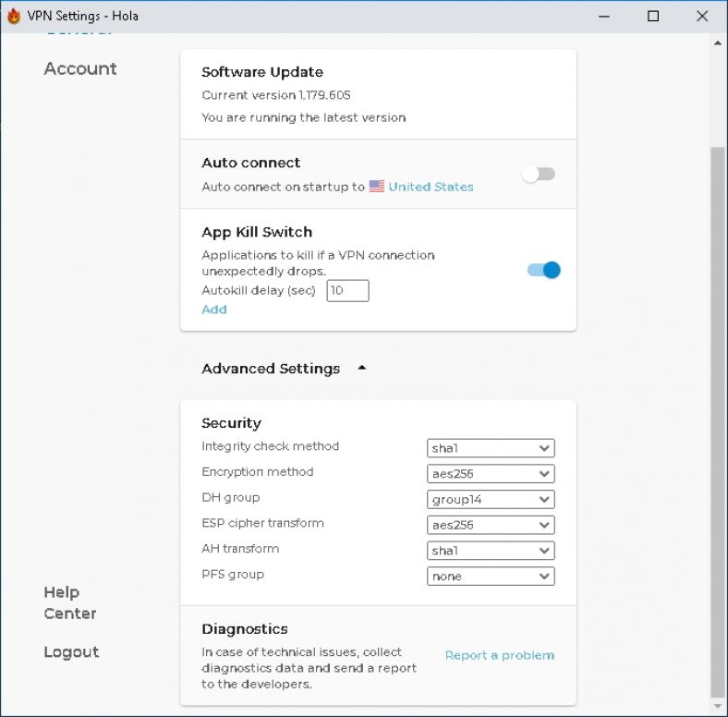The image size is (728, 717).
Task: Click the United States country link
Action: click(431, 187)
